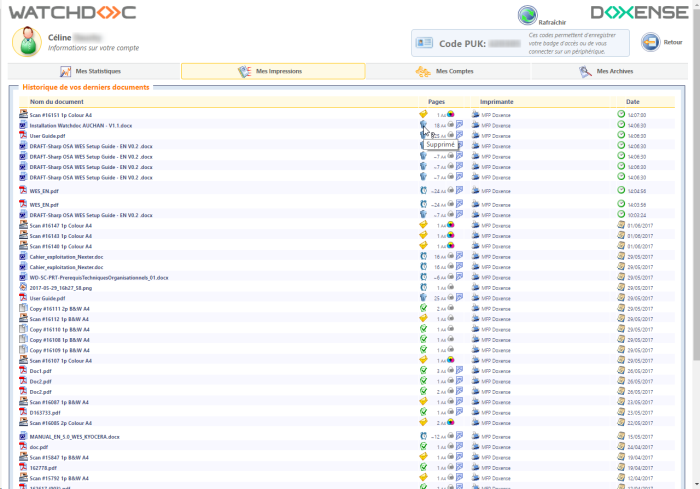
Task: Click the user avatar icon beside Céline
Action: [27, 41]
